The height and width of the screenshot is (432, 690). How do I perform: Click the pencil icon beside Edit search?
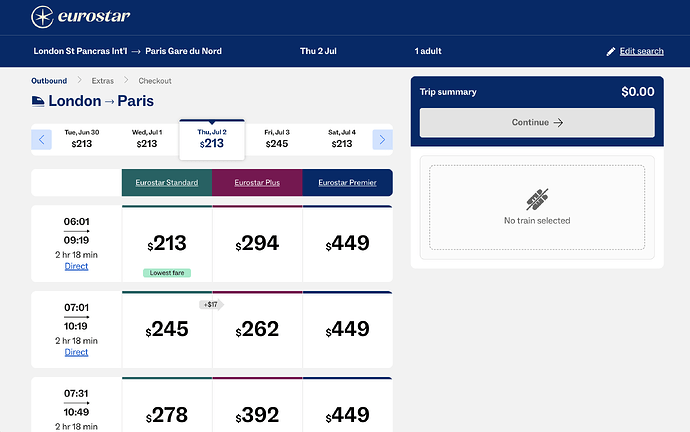tap(610, 51)
